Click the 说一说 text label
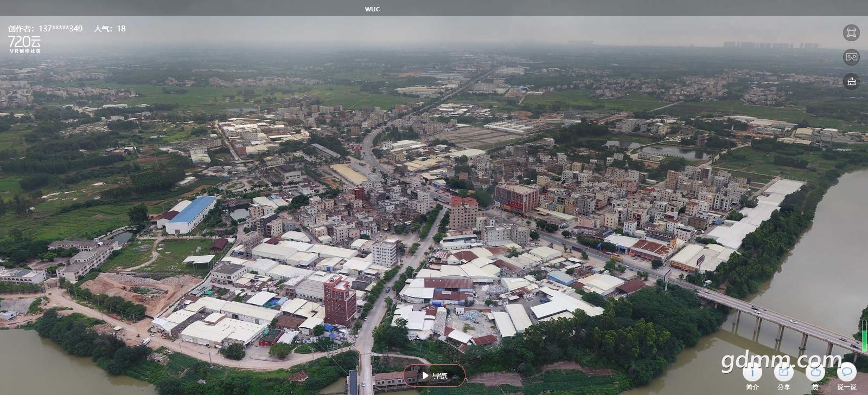 (846, 387)
